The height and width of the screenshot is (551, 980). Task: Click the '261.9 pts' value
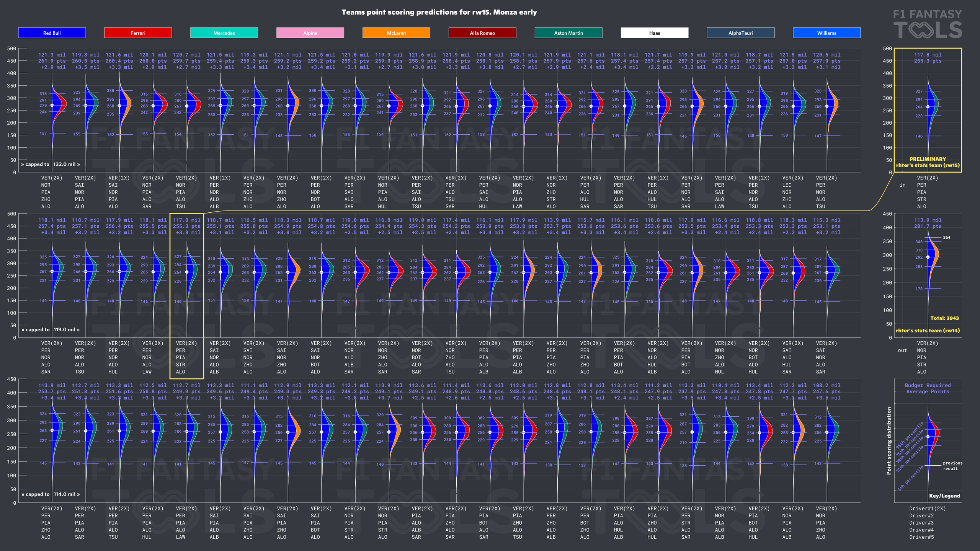52,61
